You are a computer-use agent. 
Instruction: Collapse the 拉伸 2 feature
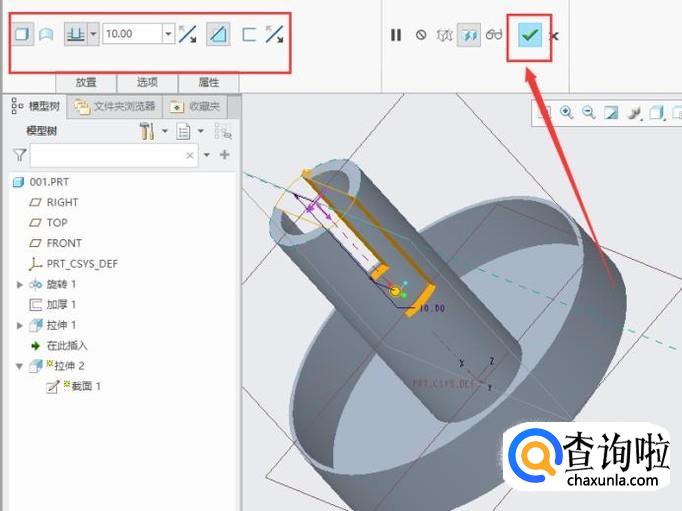[x=19, y=366]
